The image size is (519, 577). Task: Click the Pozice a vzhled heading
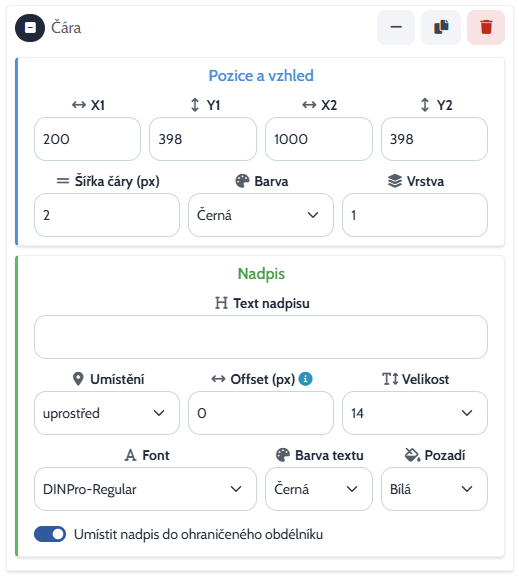coord(261,75)
